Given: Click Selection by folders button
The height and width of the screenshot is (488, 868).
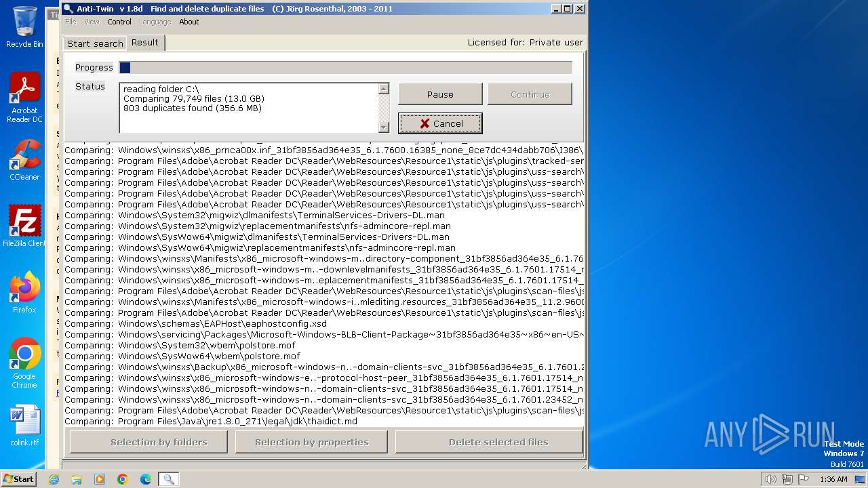Looking at the screenshot, I should pos(149,442).
